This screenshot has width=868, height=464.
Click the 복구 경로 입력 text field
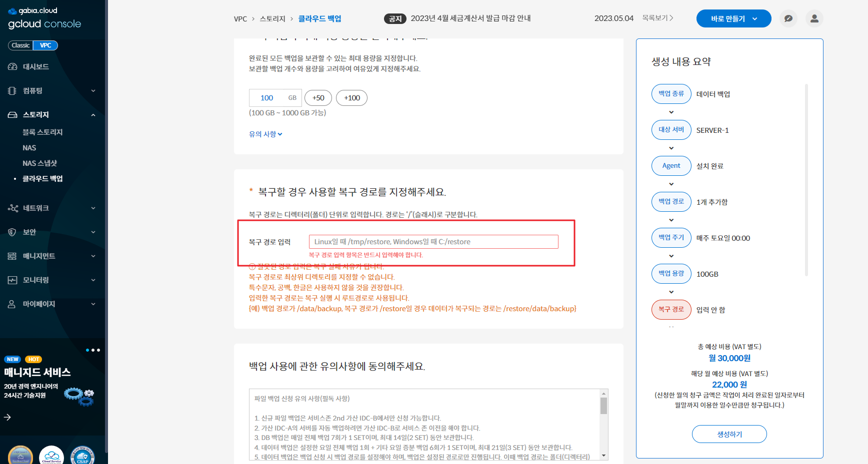[433, 242]
